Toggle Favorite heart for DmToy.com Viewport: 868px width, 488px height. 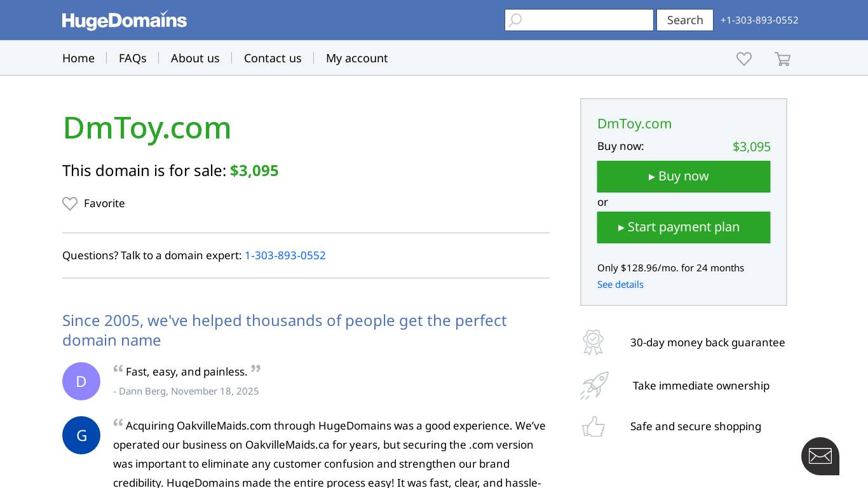[70, 203]
